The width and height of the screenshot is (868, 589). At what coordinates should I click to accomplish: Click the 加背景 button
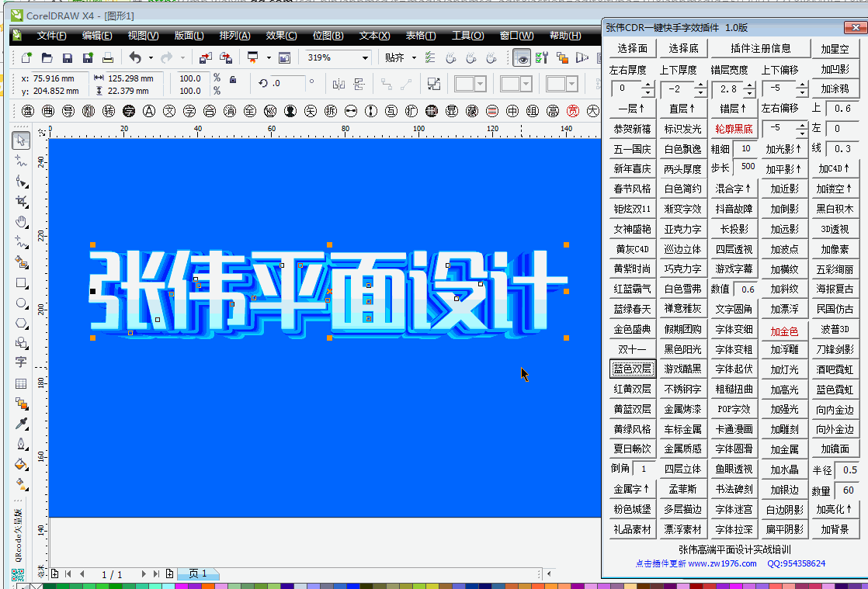click(x=835, y=529)
